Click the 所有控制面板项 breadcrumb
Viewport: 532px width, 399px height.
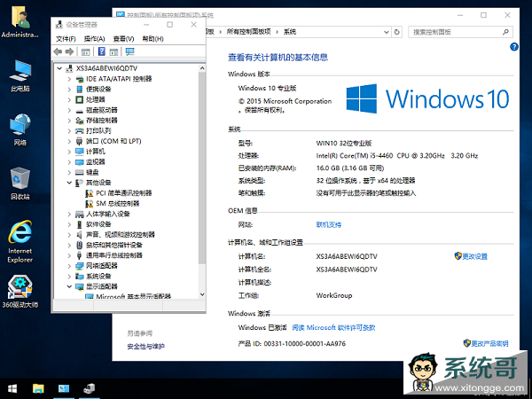click(x=248, y=32)
